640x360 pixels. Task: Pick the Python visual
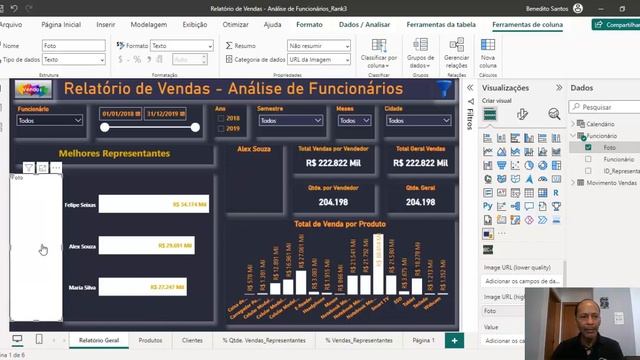pyautogui.click(x=487, y=206)
